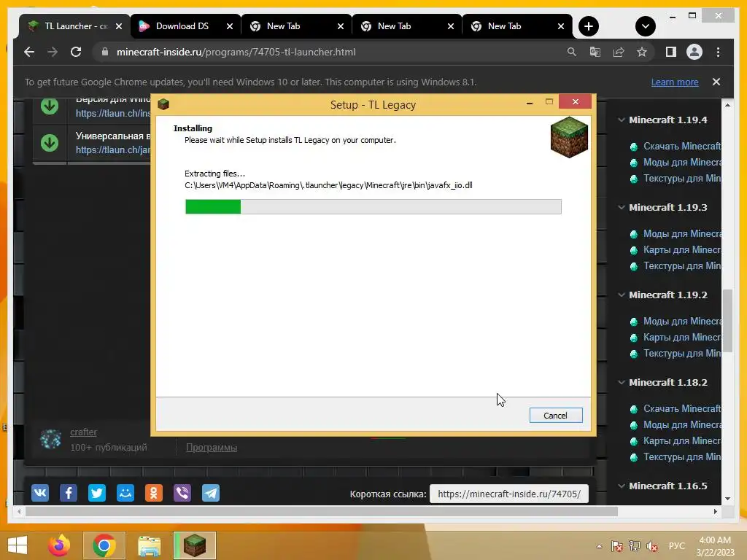The image size is (747, 560).
Task: Share via Telegram icon
Action: pyautogui.click(x=211, y=493)
